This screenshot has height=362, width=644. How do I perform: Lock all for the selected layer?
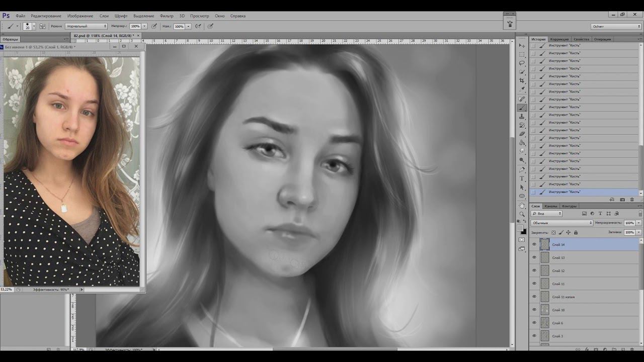[576, 232]
